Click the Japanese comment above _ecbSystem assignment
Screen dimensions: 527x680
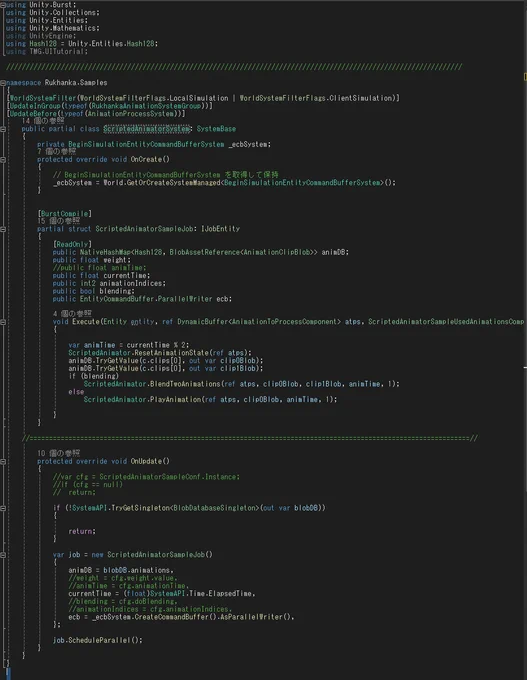(166, 175)
